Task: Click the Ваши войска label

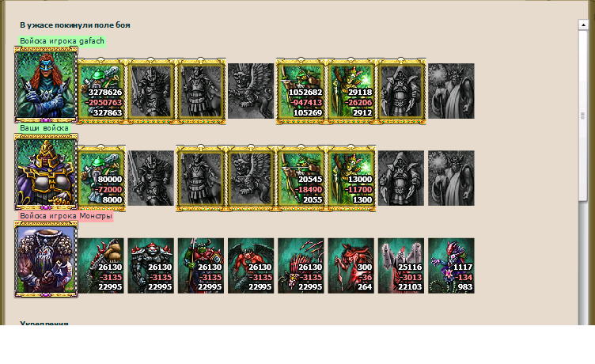Action: (x=44, y=128)
